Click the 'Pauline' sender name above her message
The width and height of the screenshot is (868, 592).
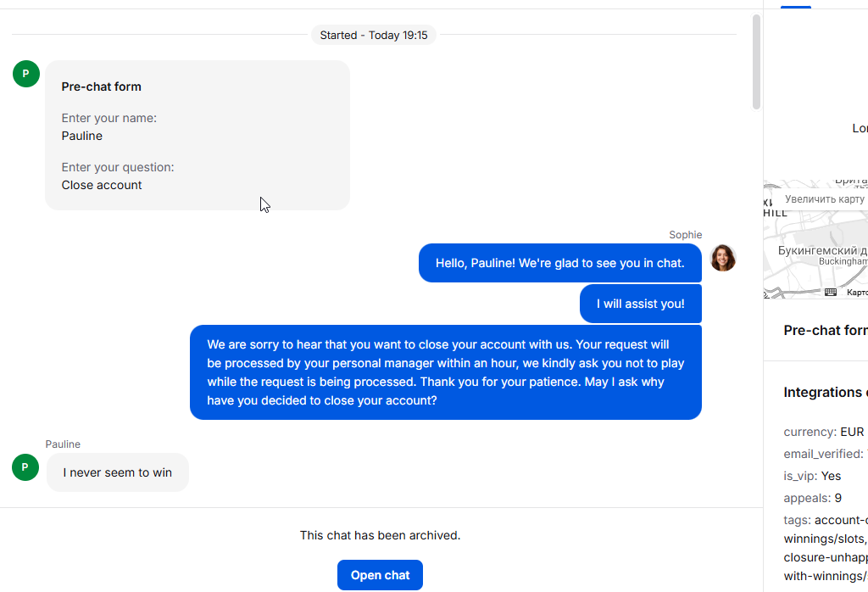pos(63,444)
